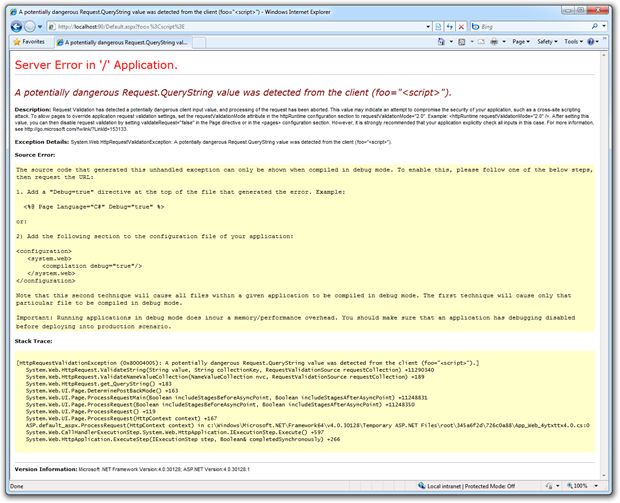This screenshot has height=503, width=620.
Task: Open the search provider dropdown arrow
Action: [x=604, y=26]
